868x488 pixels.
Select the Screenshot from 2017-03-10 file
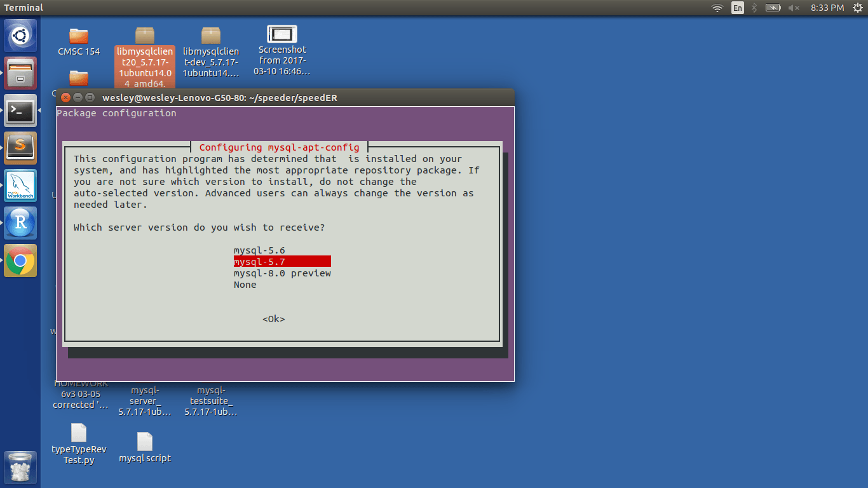coord(283,51)
